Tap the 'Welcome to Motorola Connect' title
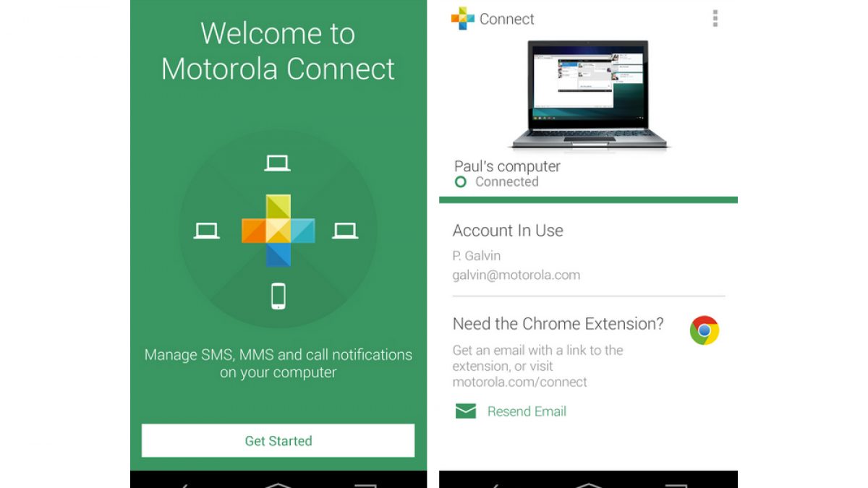Image resolution: width=868 pixels, height=488 pixels. (x=278, y=51)
